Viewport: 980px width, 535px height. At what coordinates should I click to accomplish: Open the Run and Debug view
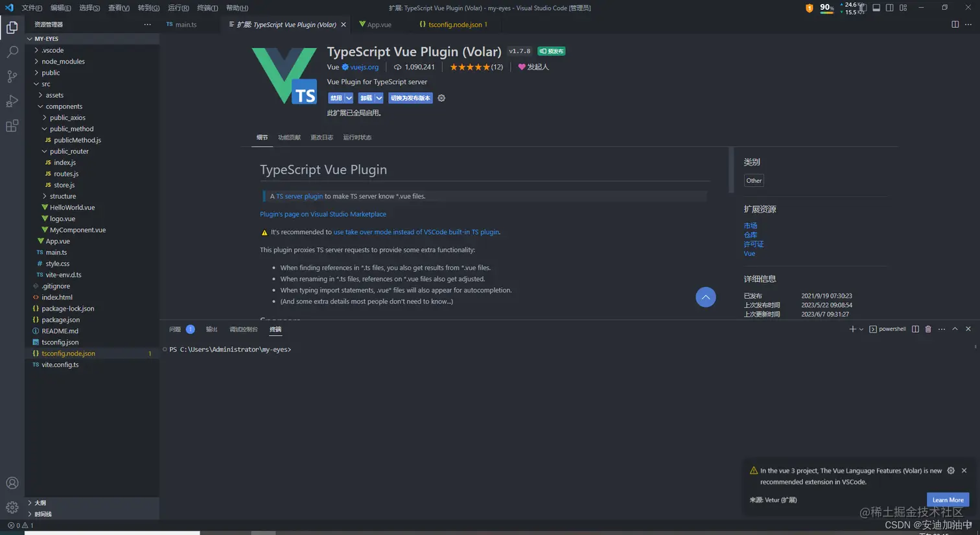pyautogui.click(x=12, y=101)
